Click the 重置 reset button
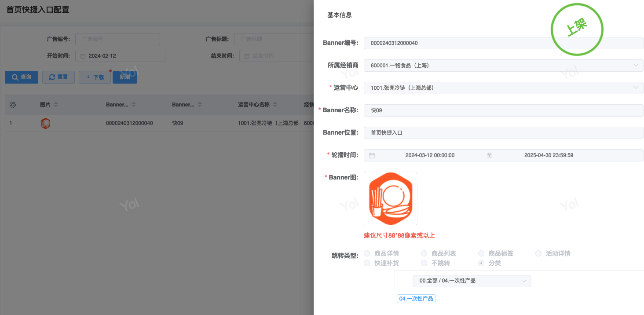644x315 pixels. (59, 77)
